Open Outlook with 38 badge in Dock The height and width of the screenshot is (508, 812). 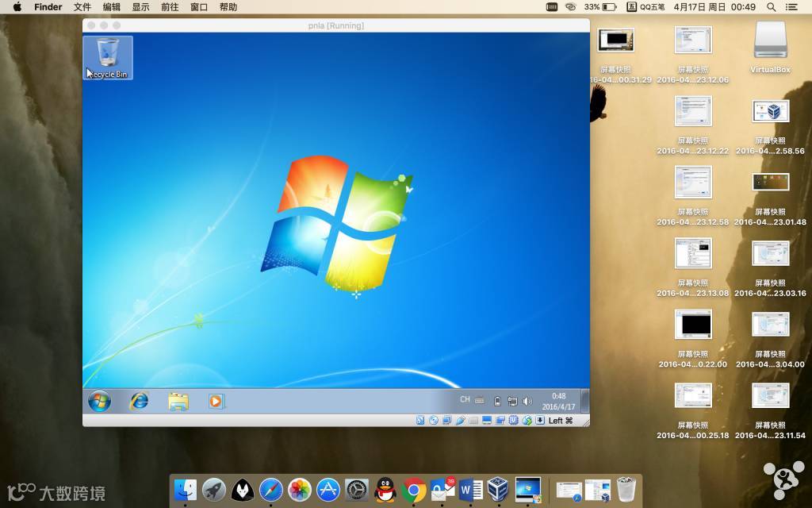pyautogui.click(x=442, y=489)
